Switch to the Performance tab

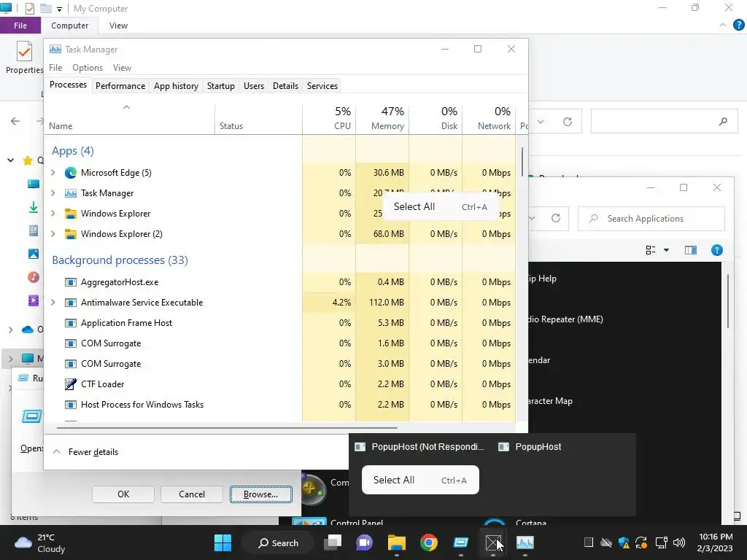(x=120, y=86)
